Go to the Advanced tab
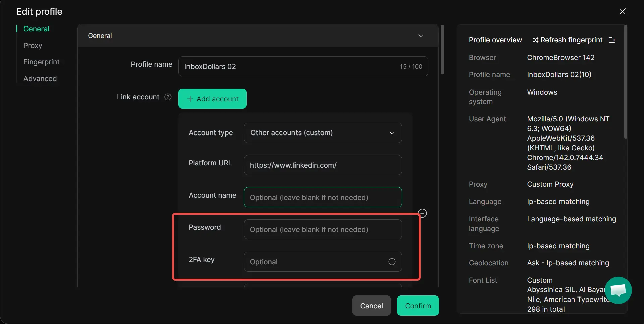 click(x=40, y=79)
